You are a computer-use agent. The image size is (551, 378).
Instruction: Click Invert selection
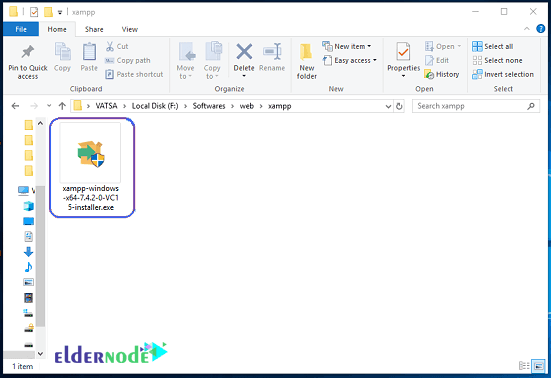(x=503, y=74)
